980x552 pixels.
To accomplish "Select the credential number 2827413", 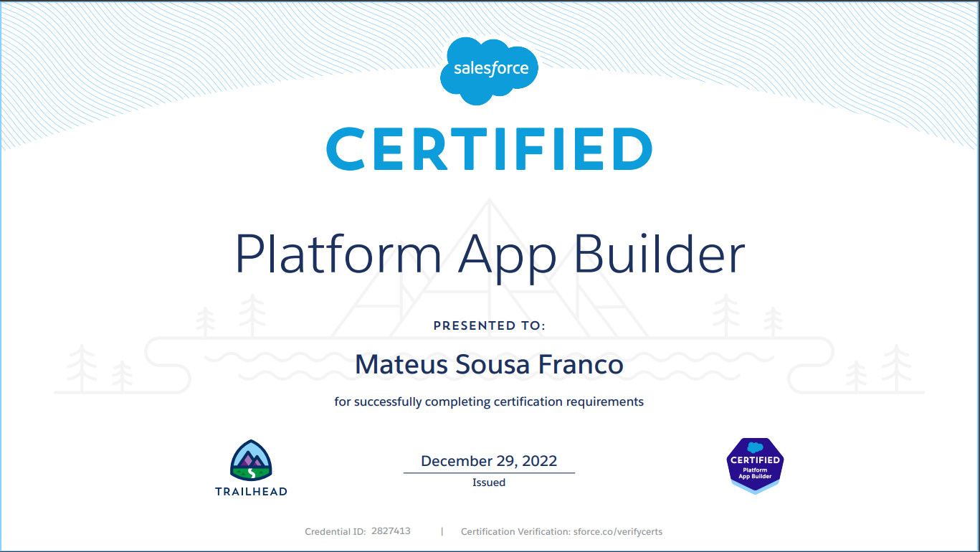I will tap(391, 531).
